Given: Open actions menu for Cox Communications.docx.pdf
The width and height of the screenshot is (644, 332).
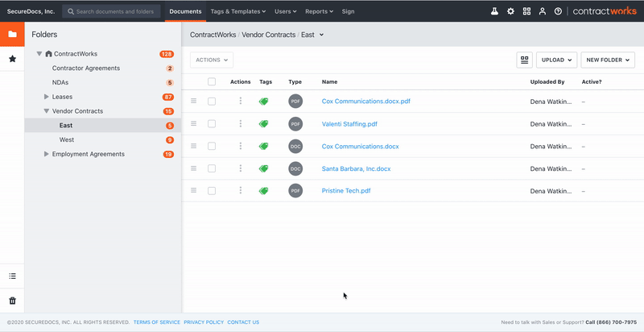Looking at the screenshot, I should (x=240, y=101).
